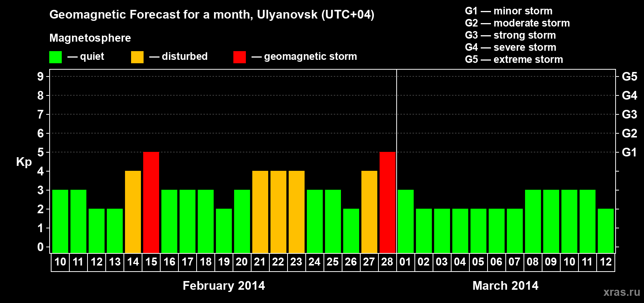Click date label 16 on the February axis
The height and width of the screenshot is (303, 644).
pyautogui.click(x=169, y=262)
